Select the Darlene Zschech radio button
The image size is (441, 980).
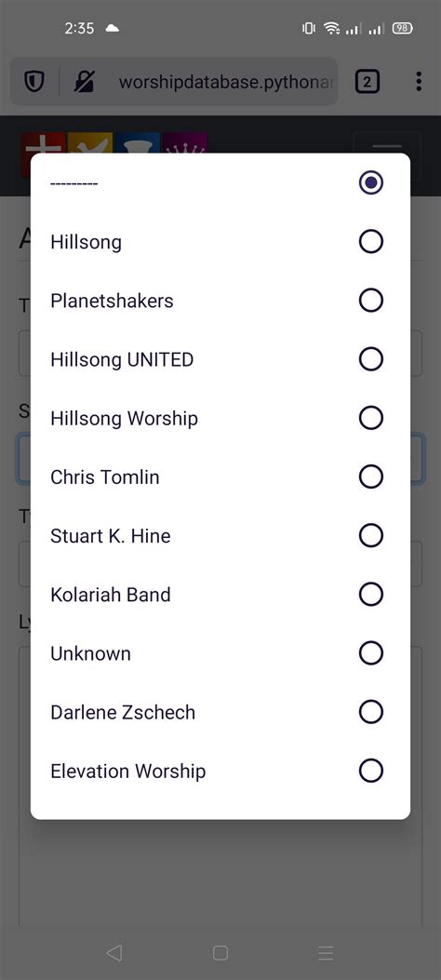tap(371, 712)
